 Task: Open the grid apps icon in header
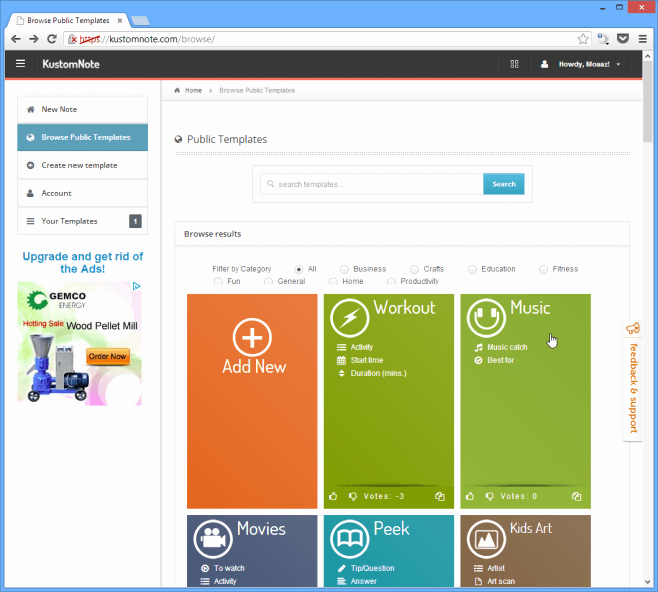point(514,64)
